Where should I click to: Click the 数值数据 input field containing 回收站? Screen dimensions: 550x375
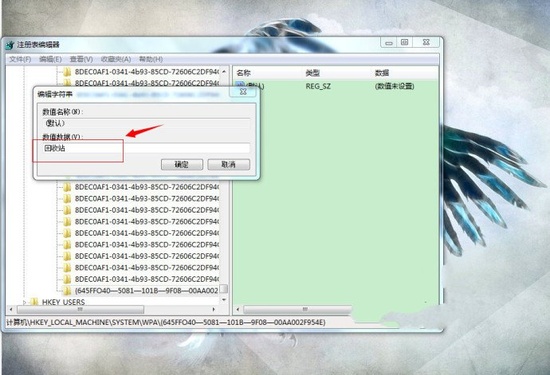(x=146, y=148)
